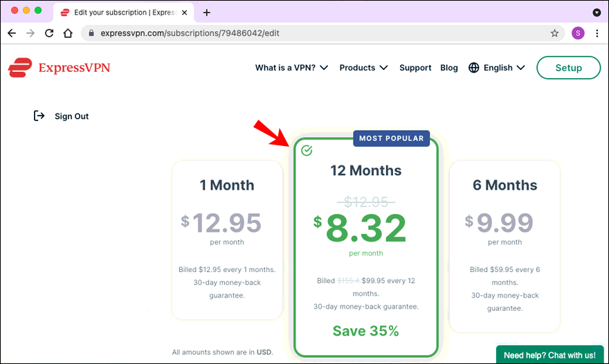Reload the page
Screen dimensions: 609x364
(49, 33)
